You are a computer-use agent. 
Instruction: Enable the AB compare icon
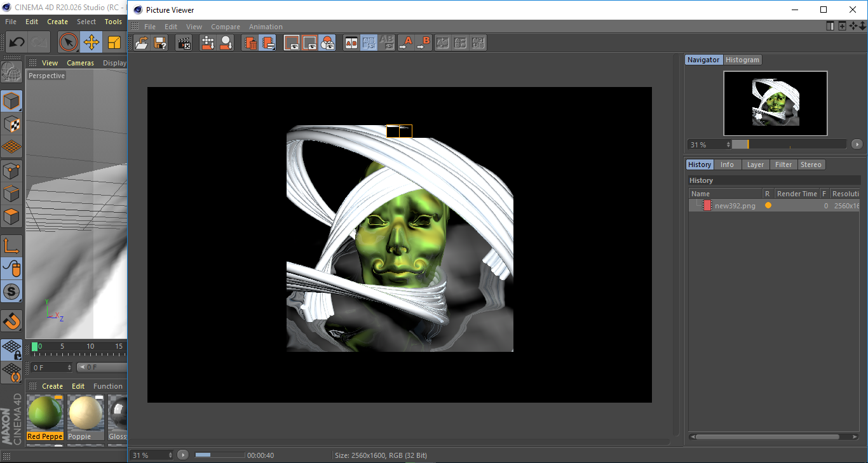351,43
